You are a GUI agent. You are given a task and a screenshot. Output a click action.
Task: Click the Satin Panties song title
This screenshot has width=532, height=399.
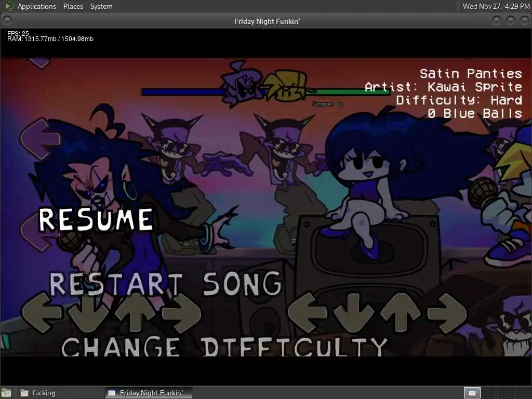[x=471, y=74]
